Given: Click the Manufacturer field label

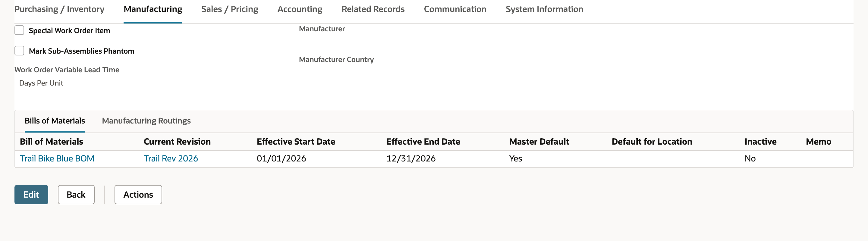Looking at the screenshot, I should click(x=322, y=29).
